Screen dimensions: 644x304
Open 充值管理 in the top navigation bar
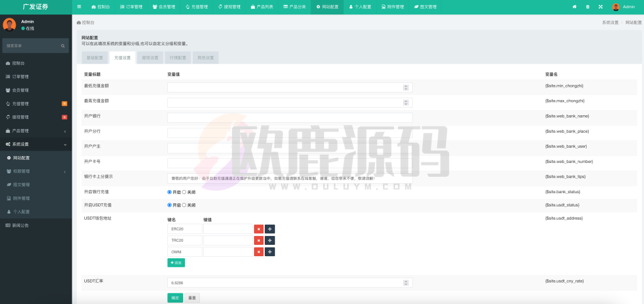tap(196, 7)
